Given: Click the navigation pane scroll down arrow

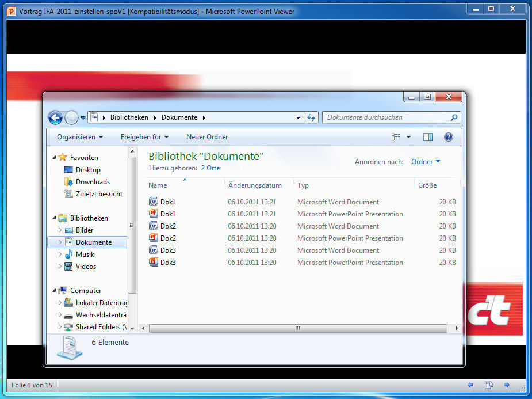Looking at the screenshot, I should (x=132, y=328).
